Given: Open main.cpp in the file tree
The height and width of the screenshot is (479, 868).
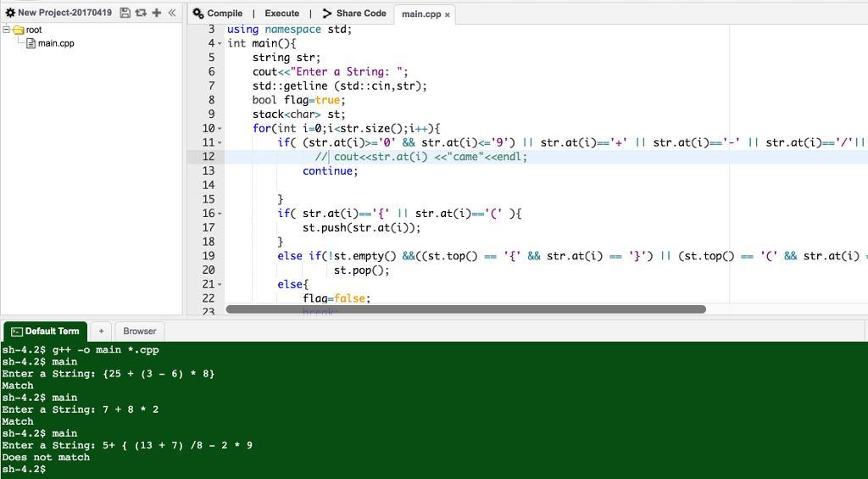Looking at the screenshot, I should tap(56, 43).
